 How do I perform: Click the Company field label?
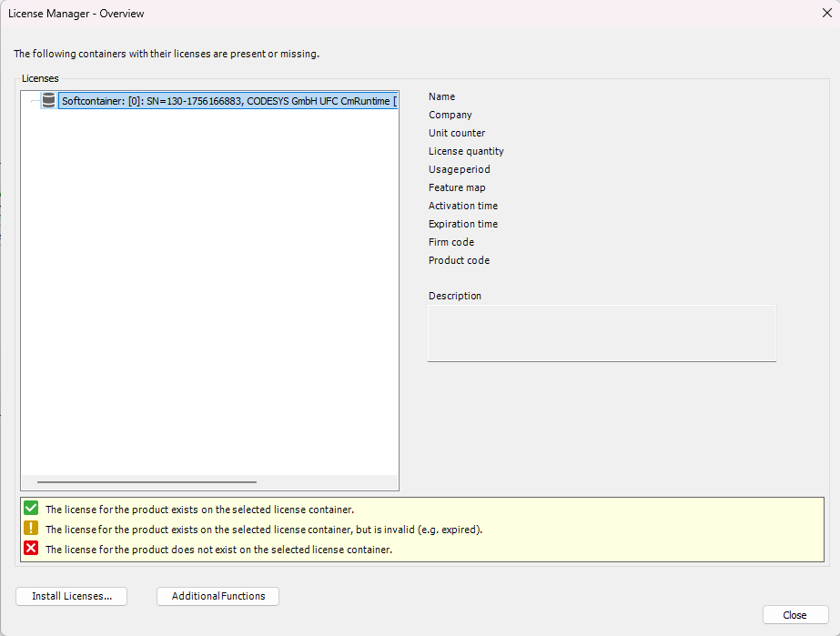[450, 115]
